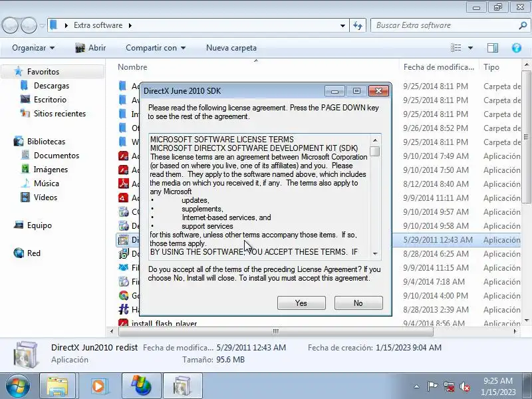
Task: Select the install_flash_player file
Action: click(x=164, y=323)
